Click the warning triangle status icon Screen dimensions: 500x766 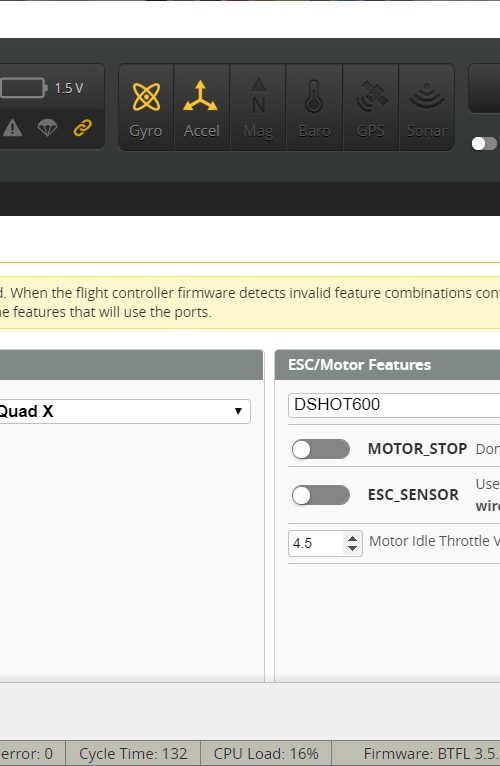pos(12,128)
